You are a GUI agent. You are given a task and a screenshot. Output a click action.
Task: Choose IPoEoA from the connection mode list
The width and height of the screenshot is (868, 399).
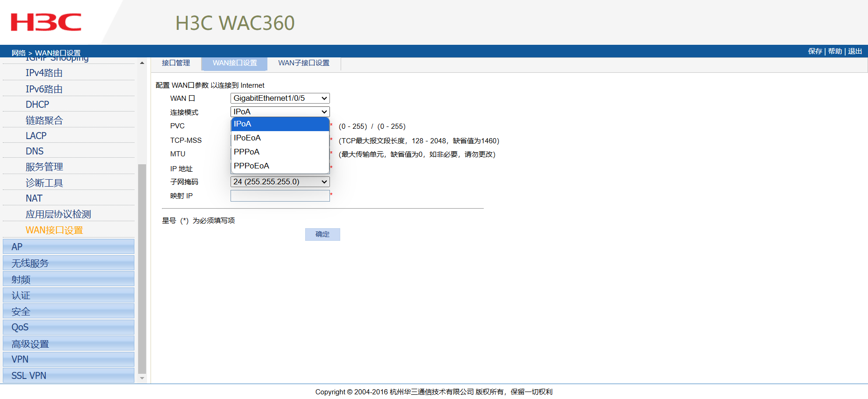(x=280, y=138)
